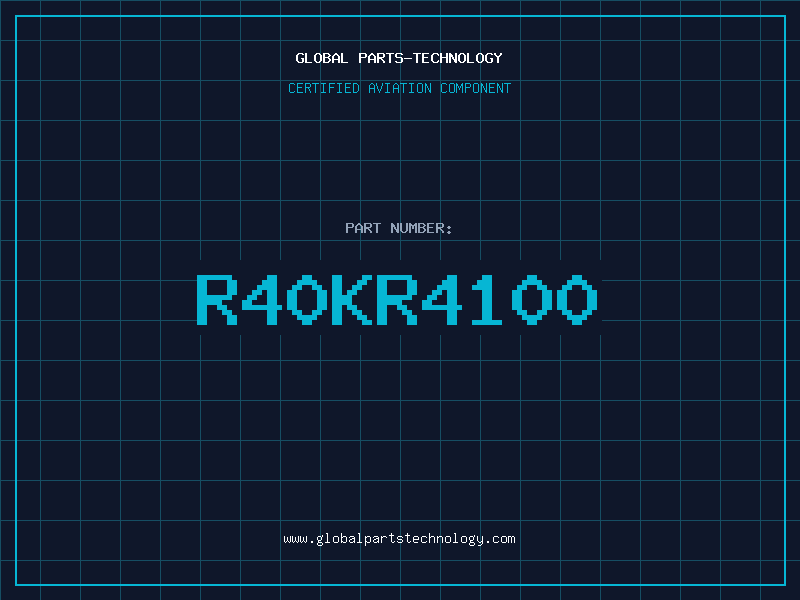Select the word NUMBER: in the label
The width and height of the screenshot is (800, 600).
pos(421,228)
